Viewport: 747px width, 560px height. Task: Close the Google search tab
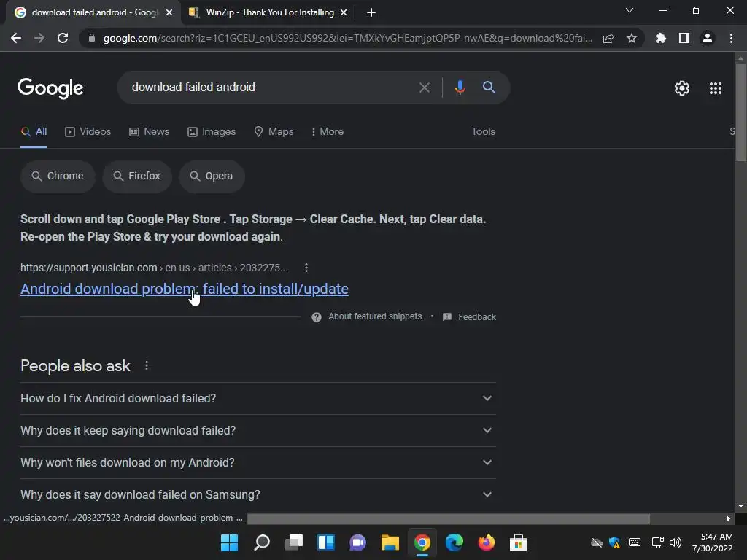(x=169, y=13)
